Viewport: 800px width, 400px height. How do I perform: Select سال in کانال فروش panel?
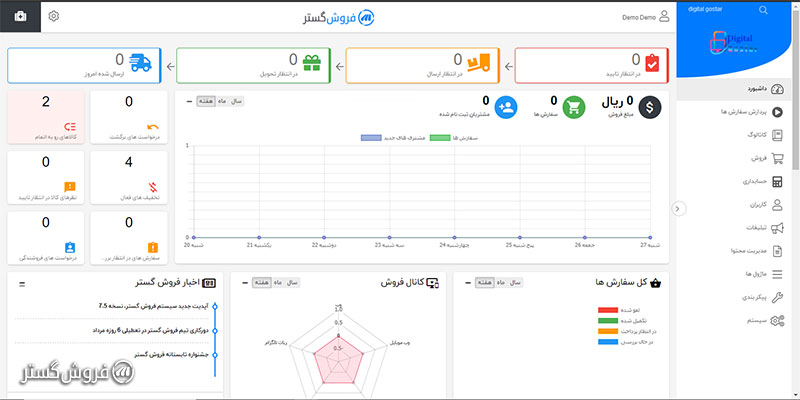[292, 282]
